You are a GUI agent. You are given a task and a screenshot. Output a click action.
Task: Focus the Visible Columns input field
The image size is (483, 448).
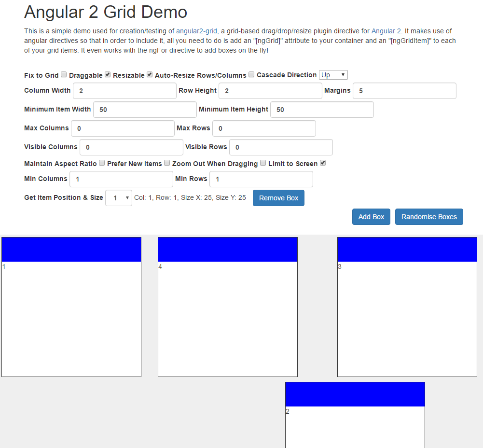click(x=132, y=147)
